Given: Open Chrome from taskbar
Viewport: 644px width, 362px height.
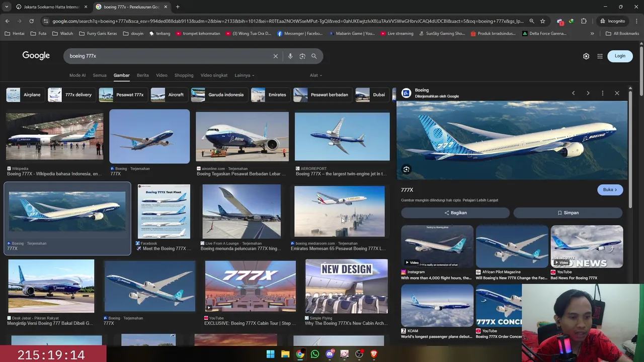Looking at the screenshot, I should tap(300, 354).
